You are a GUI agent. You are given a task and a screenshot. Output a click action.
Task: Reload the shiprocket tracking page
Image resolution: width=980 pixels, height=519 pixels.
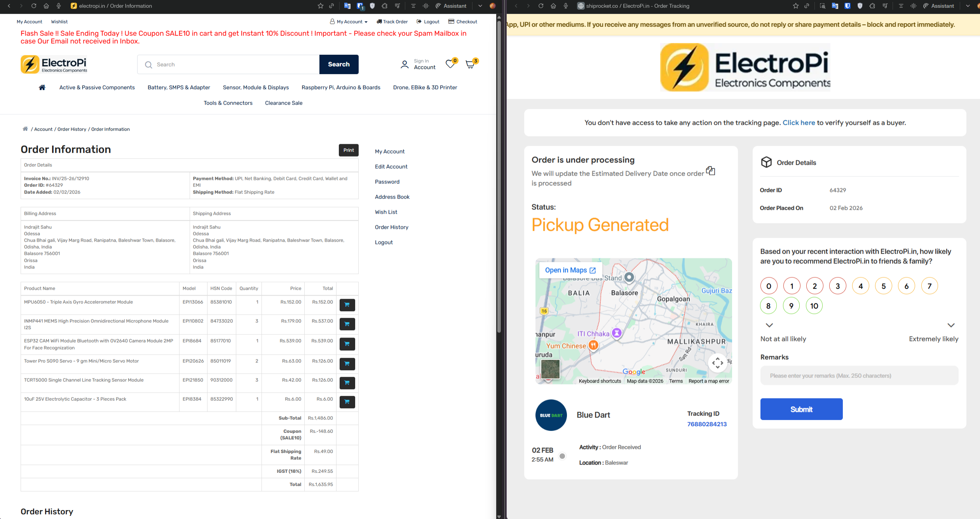coord(541,6)
